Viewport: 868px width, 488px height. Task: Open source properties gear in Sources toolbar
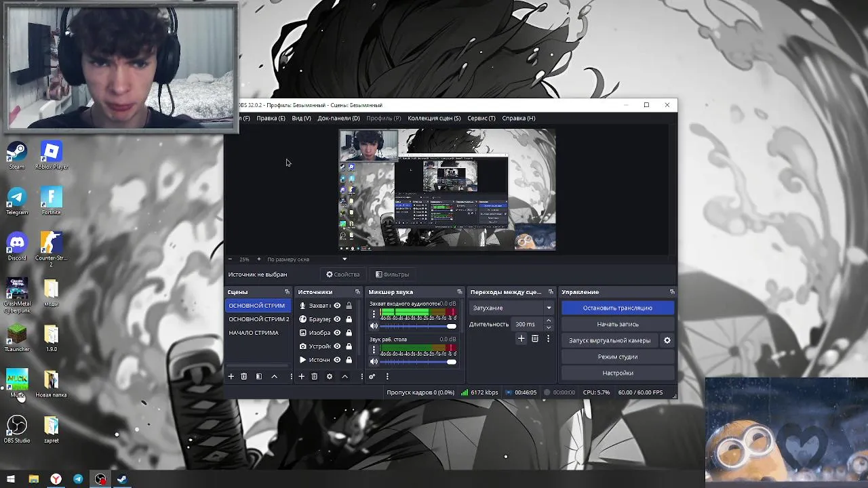(x=330, y=376)
